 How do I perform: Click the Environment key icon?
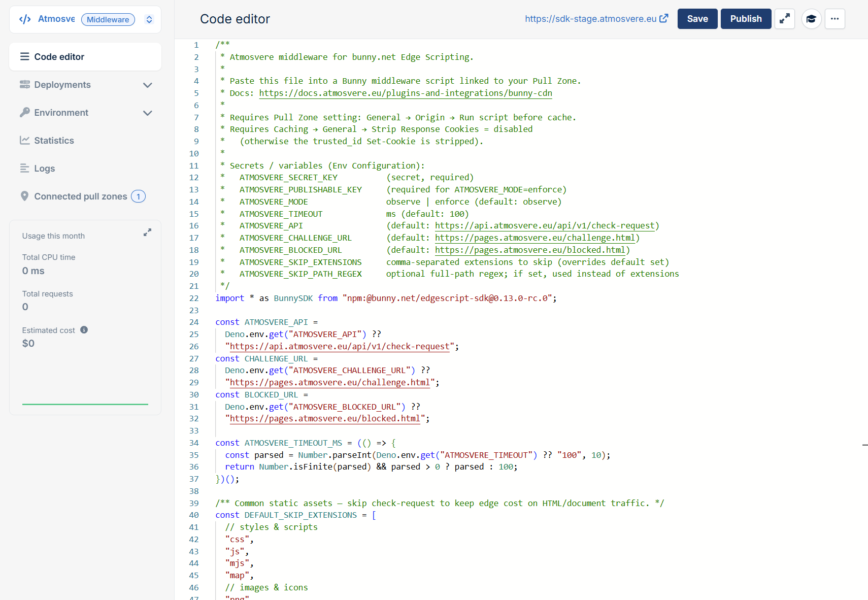24,112
